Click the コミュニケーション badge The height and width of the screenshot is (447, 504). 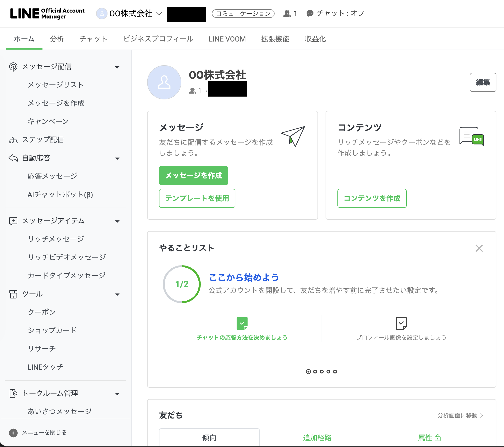(243, 14)
